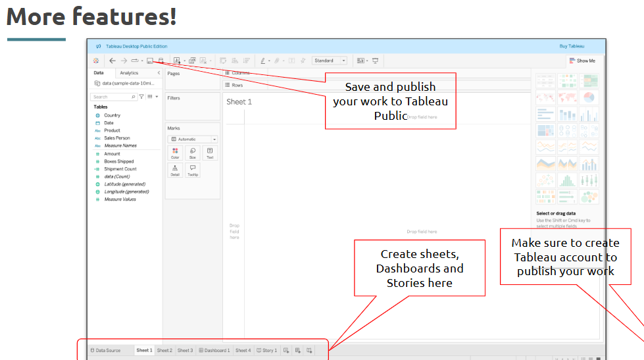Image resolution: width=644 pixels, height=360 pixels.
Task: Click the Redo forward arrow
Action: (124, 61)
